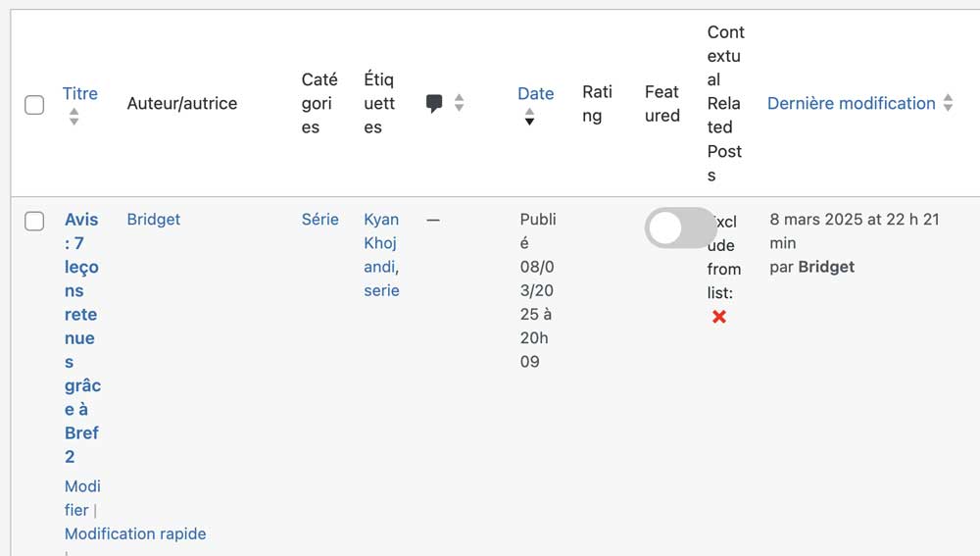Open Modification rapide for the post

(x=135, y=533)
